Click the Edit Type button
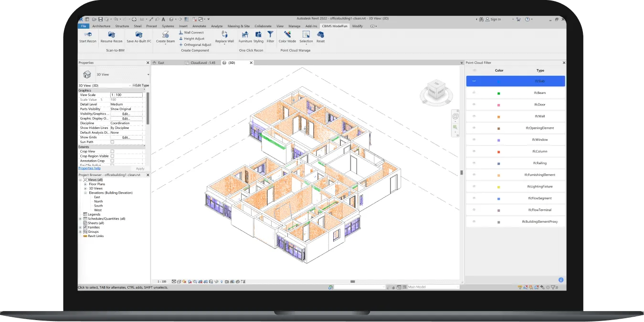This screenshot has height=322, width=644. pos(141,85)
